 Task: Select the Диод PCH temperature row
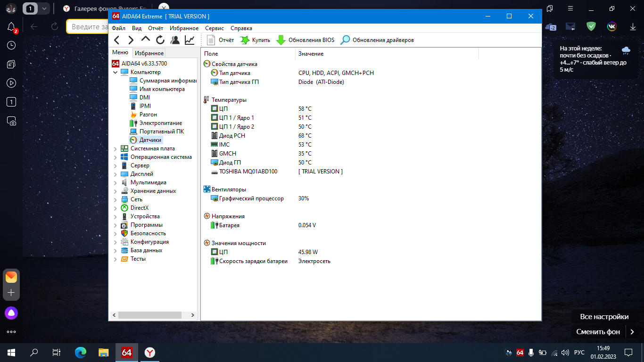tap(232, 136)
